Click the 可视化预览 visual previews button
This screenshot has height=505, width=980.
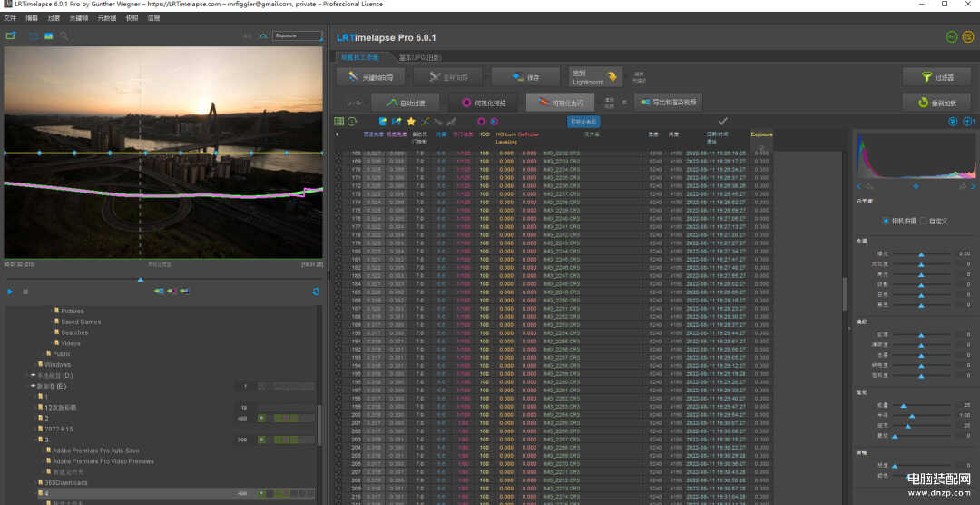(x=483, y=103)
